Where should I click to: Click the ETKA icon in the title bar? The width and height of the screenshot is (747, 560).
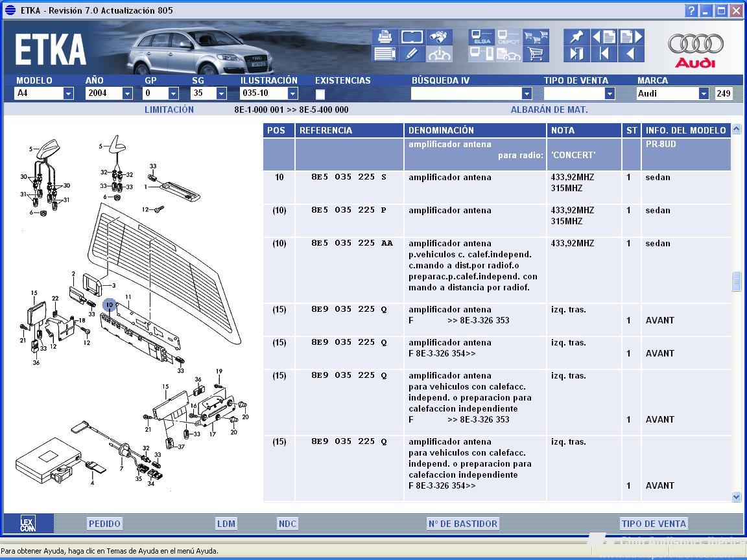(10, 10)
